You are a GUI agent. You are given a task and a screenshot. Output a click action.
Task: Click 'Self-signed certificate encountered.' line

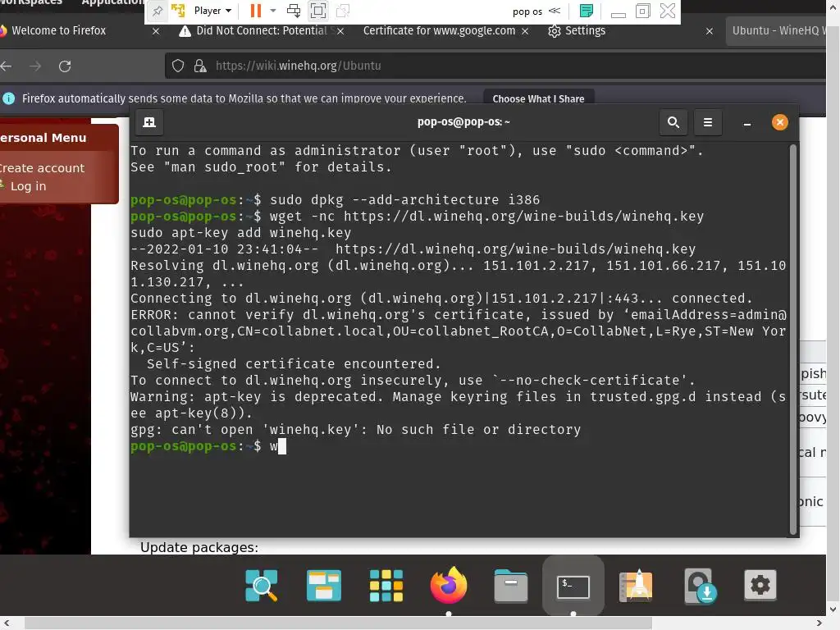tap(294, 363)
